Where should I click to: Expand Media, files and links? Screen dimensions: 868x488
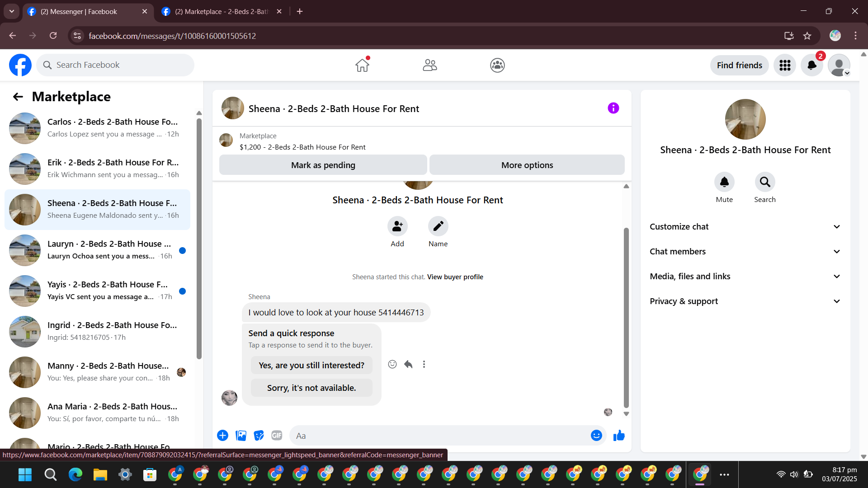[x=745, y=277]
